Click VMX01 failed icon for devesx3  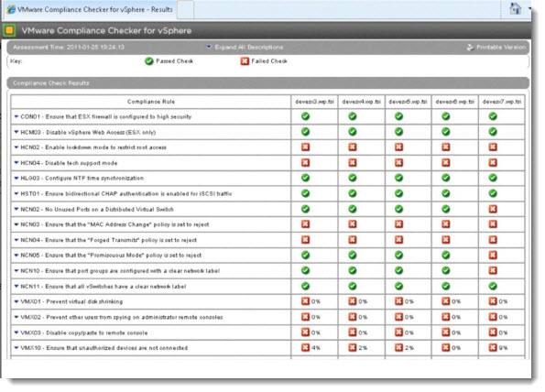tap(306, 301)
